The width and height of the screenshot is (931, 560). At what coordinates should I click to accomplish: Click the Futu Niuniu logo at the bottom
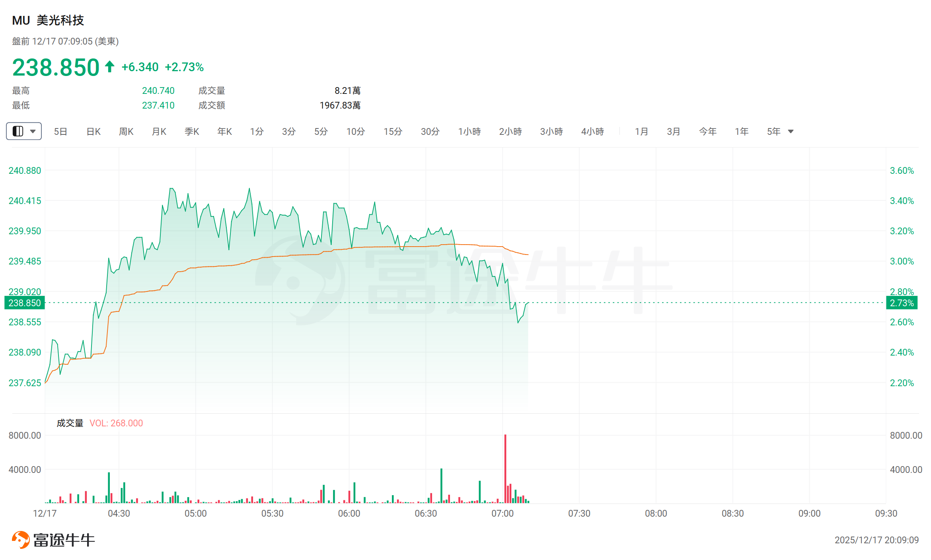[x=53, y=540]
